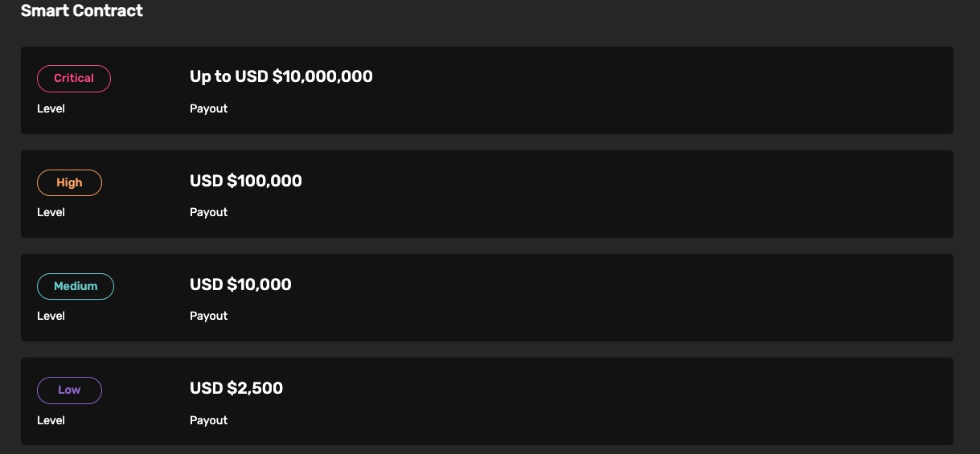Select the High severity badge
Image resolution: width=980 pixels, height=454 pixels.
(69, 182)
